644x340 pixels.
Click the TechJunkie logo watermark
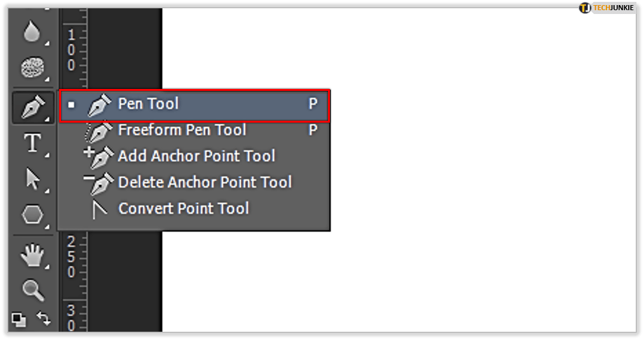coord(606,8)
